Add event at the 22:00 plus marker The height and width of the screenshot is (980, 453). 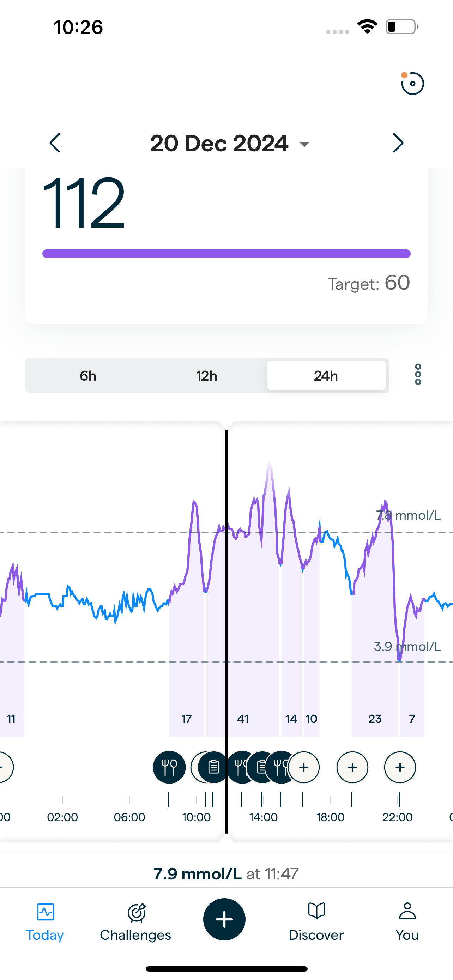400,767
